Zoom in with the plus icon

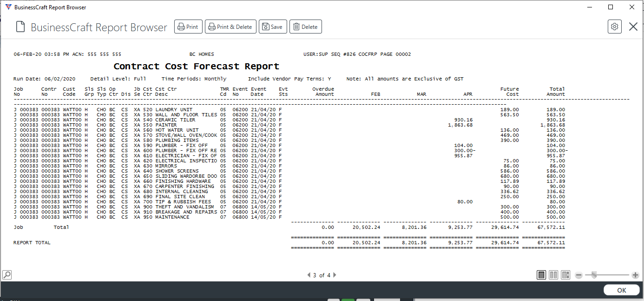[x=636, y=275]
